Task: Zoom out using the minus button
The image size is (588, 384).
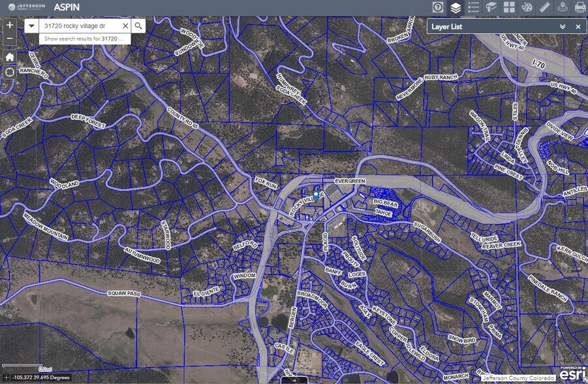Action: point(10,38)
